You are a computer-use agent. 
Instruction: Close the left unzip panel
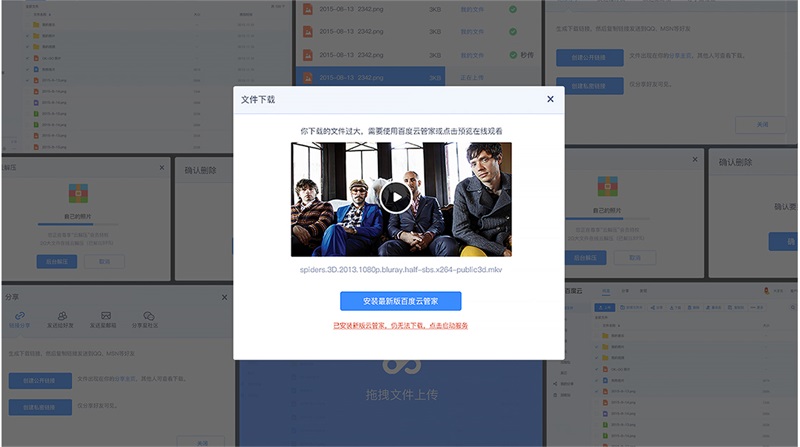[x=162, y=167]
